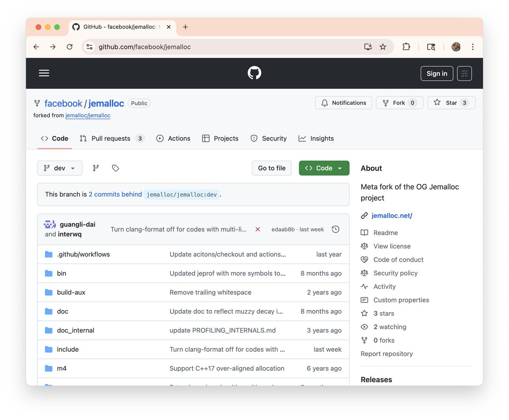Open Custom properties link
The width and height of the screenshot is (509, 420).
click(401, 300)
